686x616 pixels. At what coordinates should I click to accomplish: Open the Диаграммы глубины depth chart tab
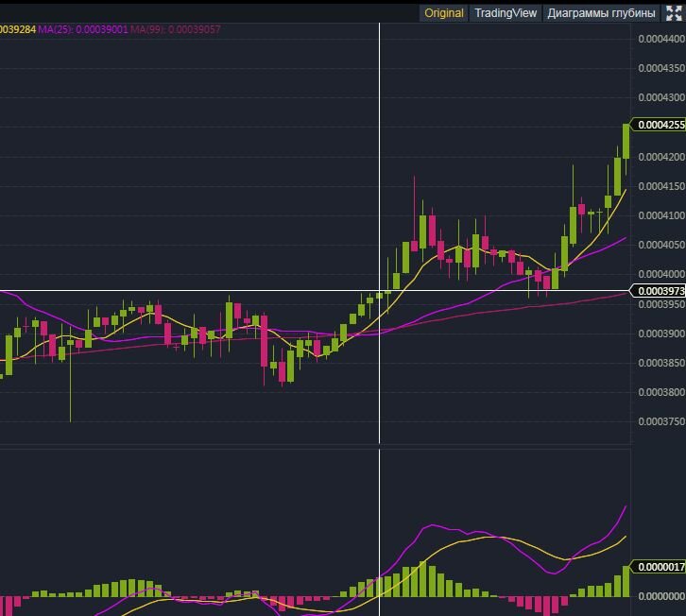coord(601,13)
